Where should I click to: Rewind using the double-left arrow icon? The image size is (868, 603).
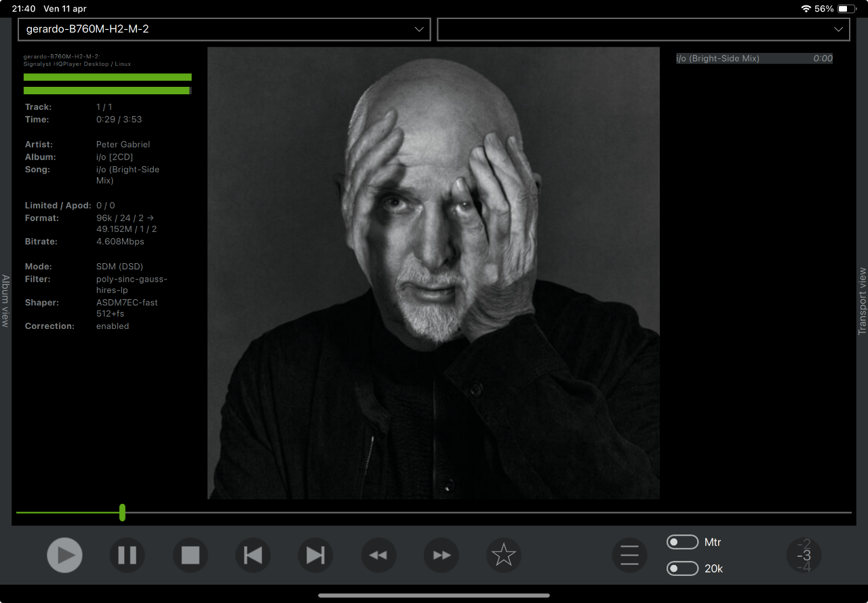[x=378, y=556]
